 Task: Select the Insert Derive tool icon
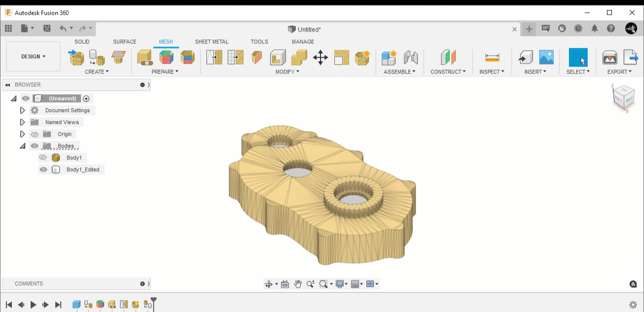click(x=525, y=57)
